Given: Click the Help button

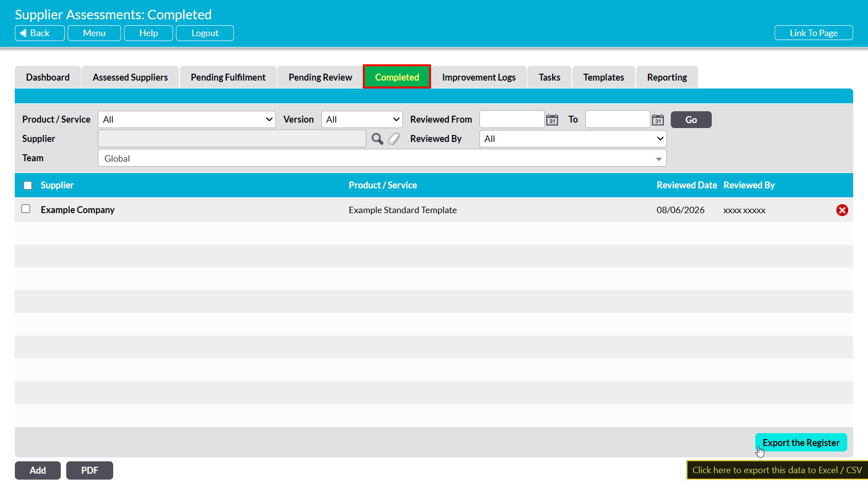Looking at the screenshot, I should coord(148,33).
